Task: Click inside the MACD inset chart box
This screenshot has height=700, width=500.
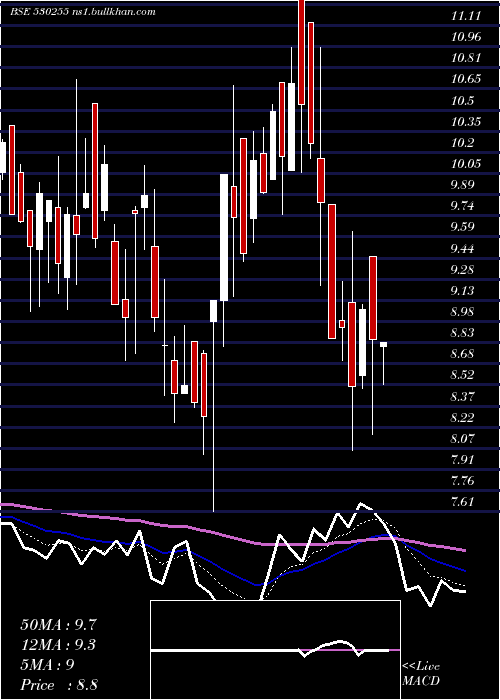Action: pos(275,650)
